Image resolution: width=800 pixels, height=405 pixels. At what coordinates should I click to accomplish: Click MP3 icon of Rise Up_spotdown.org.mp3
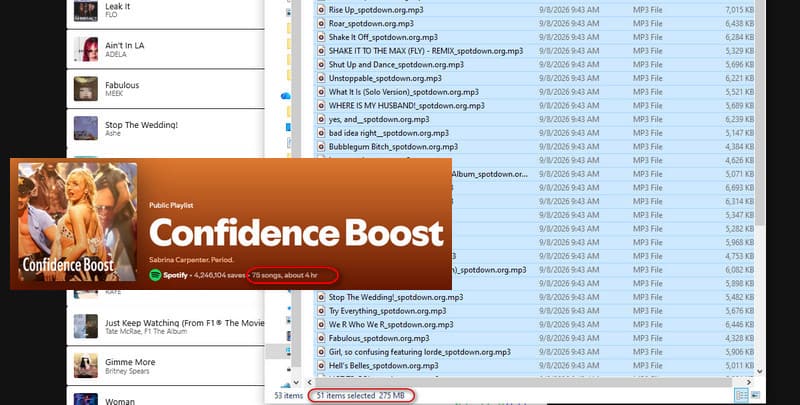(x=321, y=10)
